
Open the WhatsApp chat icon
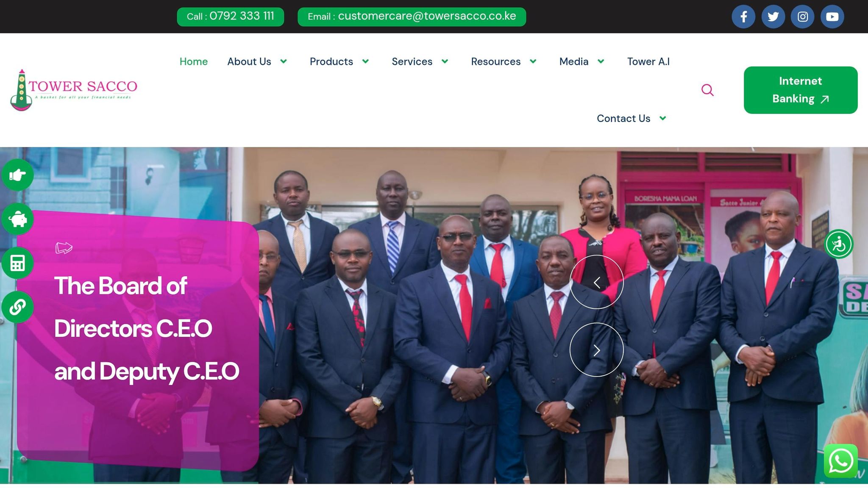[x=841, y=461]
